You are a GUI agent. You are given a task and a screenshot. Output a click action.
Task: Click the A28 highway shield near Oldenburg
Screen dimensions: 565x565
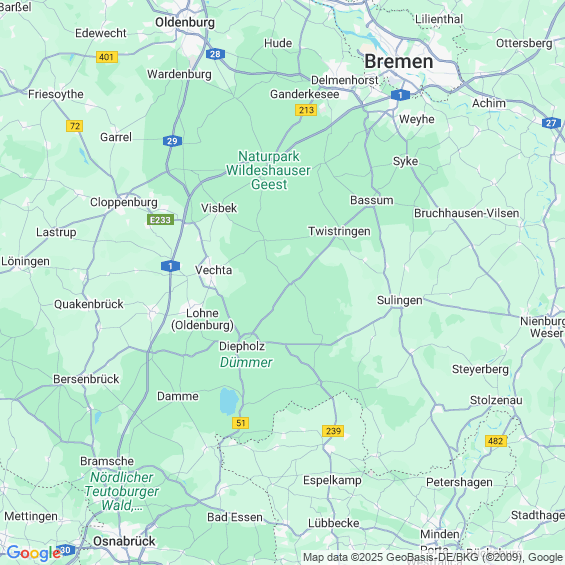(x=215, y=54)
